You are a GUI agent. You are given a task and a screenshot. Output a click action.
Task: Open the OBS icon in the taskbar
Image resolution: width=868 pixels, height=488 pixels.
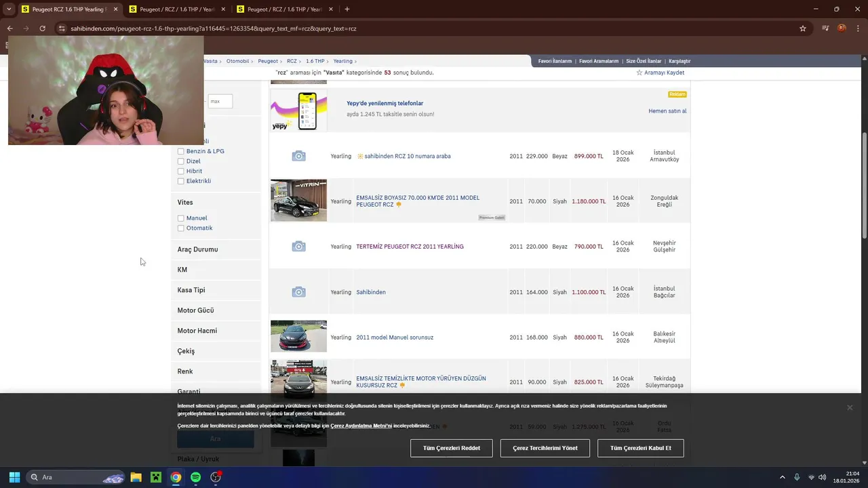(x=216, y=477)
